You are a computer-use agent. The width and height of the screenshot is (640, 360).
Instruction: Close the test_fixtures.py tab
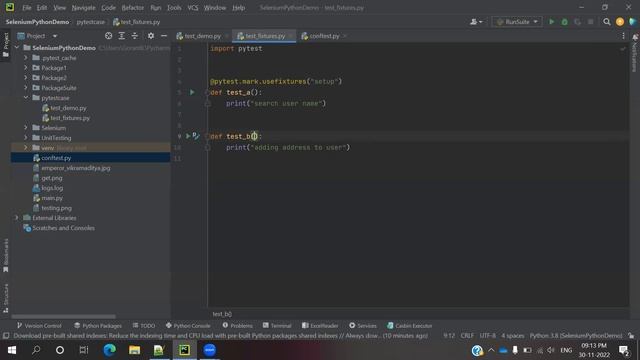tap(291, 36)
